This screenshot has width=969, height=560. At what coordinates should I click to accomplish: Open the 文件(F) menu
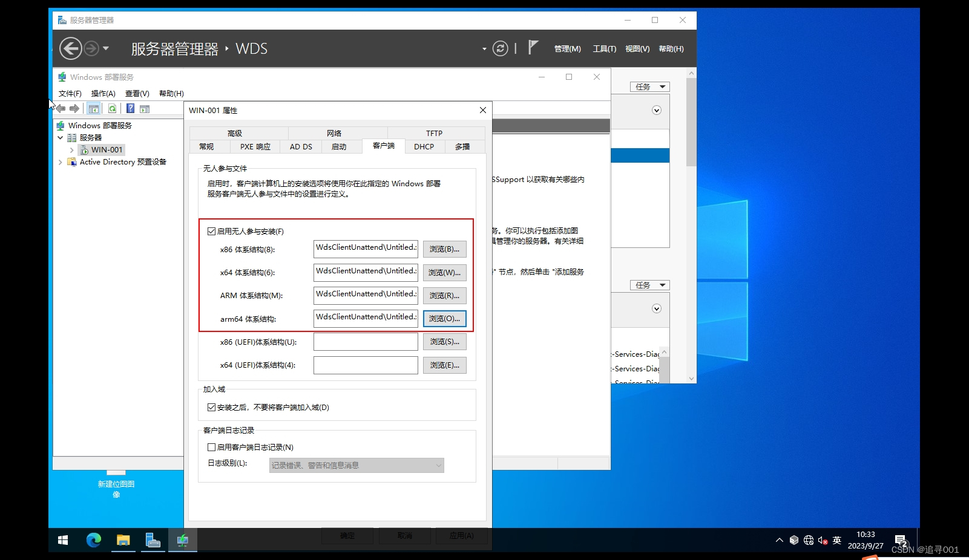tap(70, 93)
